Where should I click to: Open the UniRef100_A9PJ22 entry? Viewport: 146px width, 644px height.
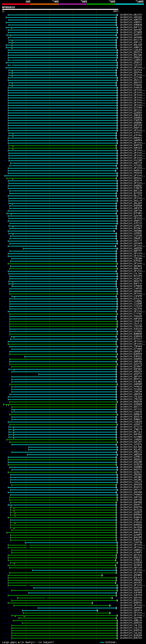131,42
